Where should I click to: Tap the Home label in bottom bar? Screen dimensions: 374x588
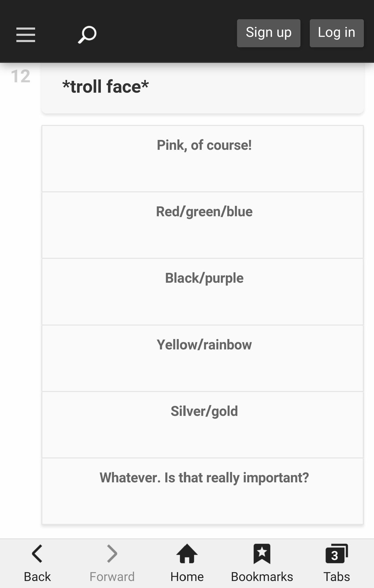click(187, 577)
